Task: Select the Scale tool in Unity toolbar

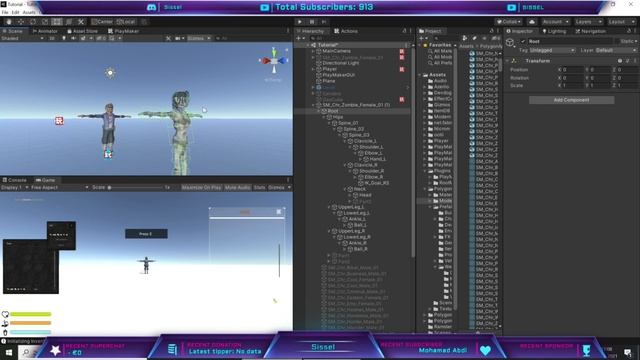Action: pos(45,22)
